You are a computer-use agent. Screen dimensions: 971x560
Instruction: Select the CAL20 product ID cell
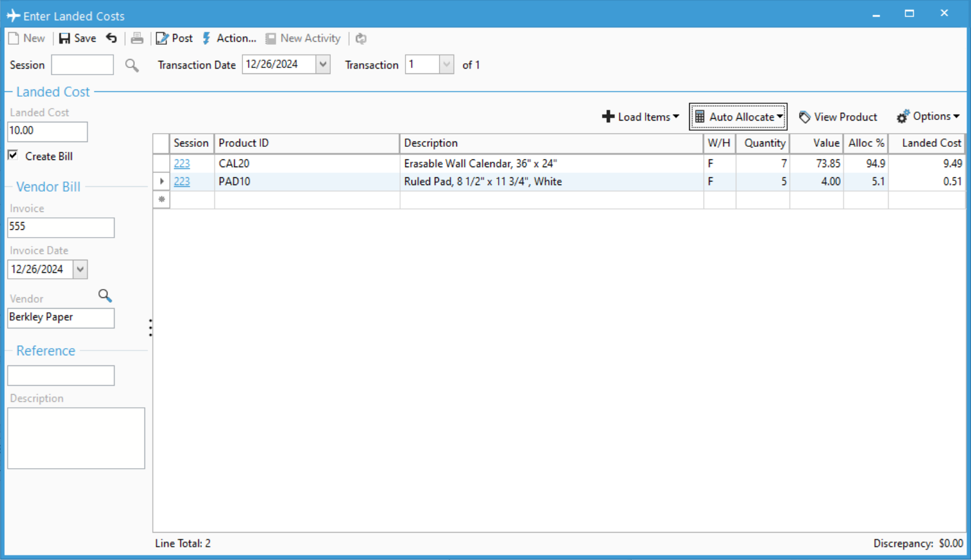(306, 164)
